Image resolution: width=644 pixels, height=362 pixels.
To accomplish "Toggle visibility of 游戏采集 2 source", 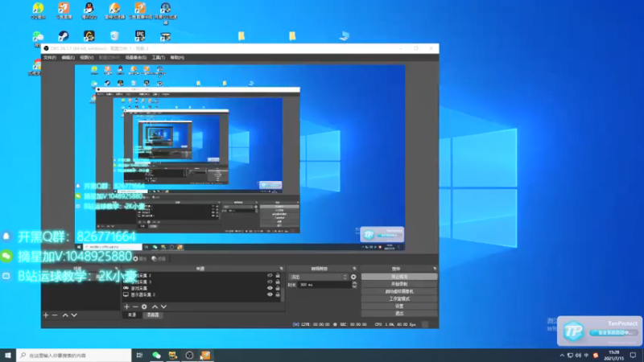I will 270,275.
